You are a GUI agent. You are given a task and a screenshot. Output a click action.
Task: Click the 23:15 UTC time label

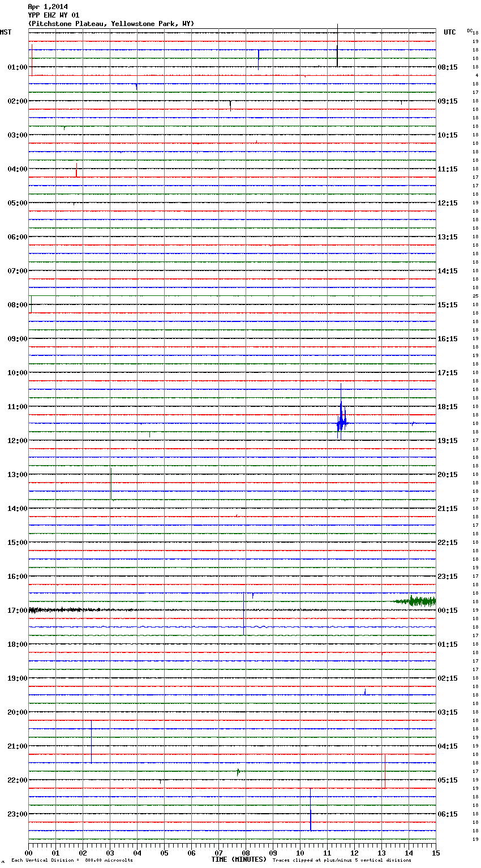pos(448,576)
